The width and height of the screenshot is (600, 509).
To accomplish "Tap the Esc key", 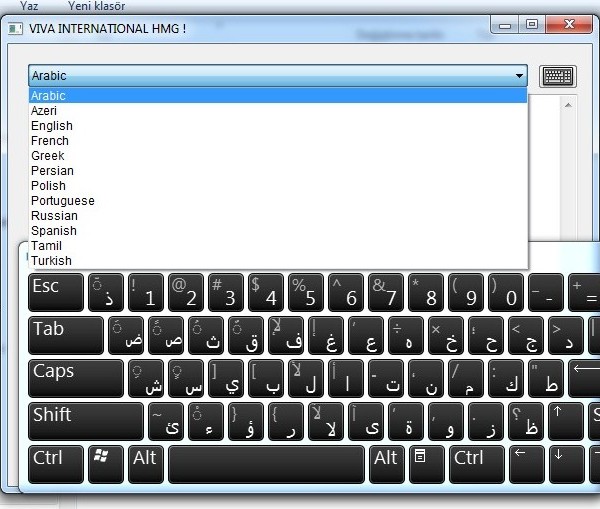I will [56, 292].
